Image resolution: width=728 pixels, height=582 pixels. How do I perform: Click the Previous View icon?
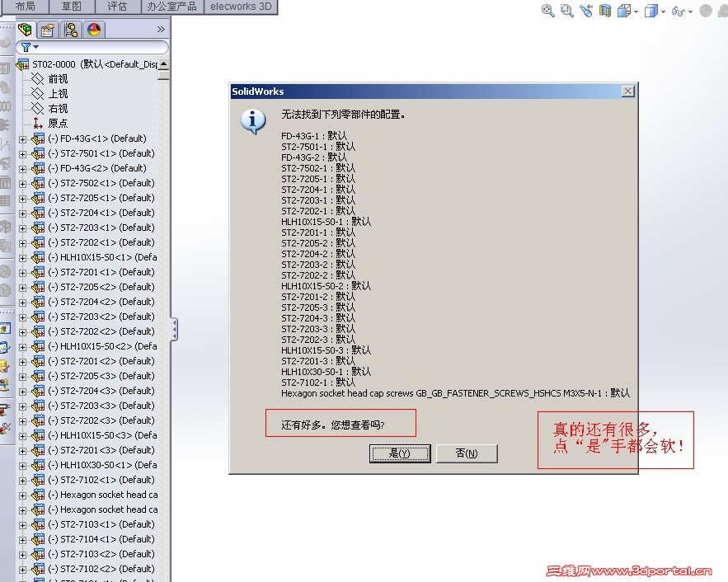click(x=586, y=10)
